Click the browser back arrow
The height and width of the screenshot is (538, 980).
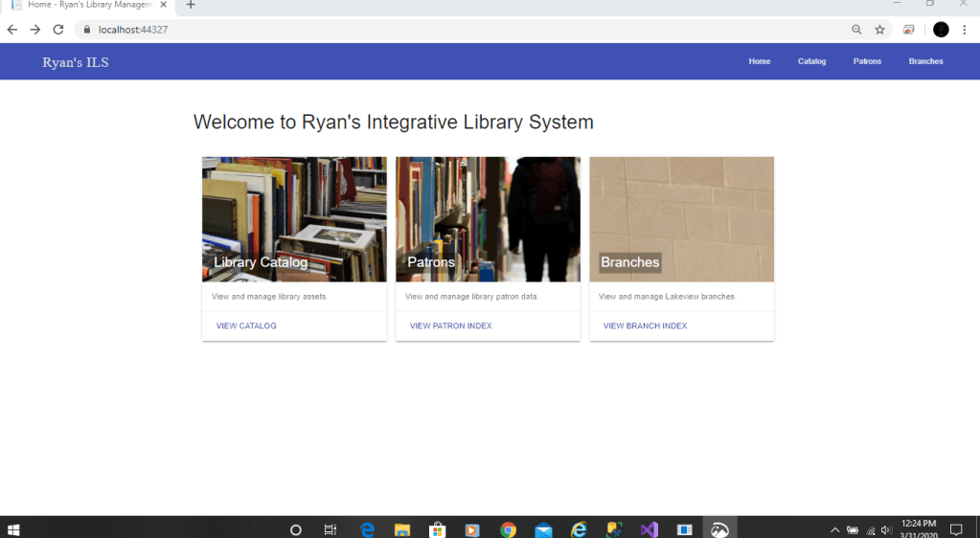point(12,30)
